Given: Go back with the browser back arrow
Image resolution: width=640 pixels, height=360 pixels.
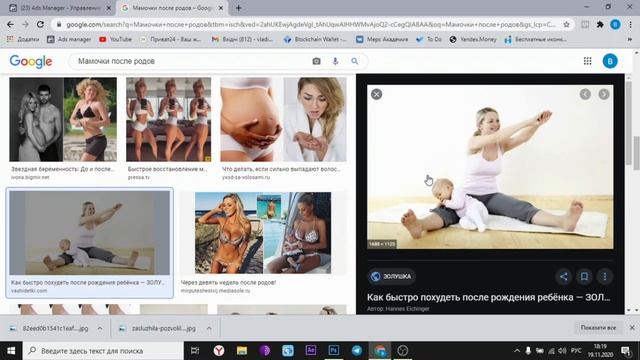Looking at the screenshot, I should (10, 24).
